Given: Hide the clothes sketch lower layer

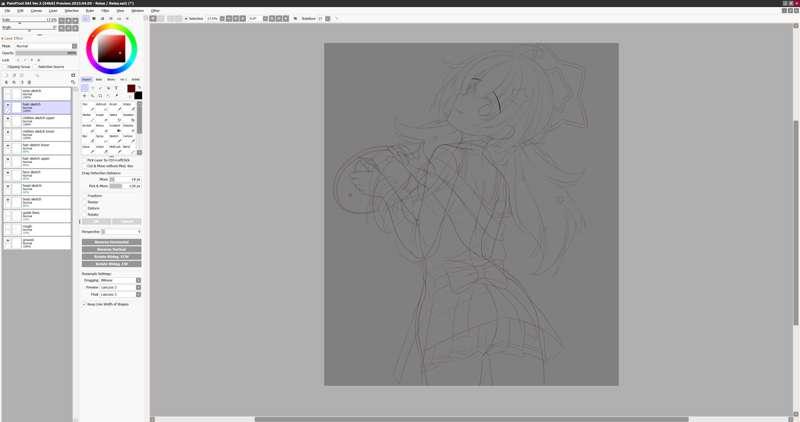Looking at the screenshot, I should click(8, 132).
